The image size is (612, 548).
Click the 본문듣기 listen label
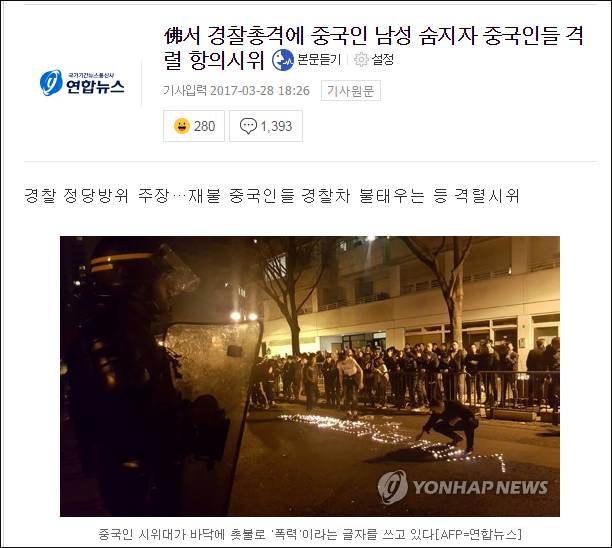[x=319, y=60]
